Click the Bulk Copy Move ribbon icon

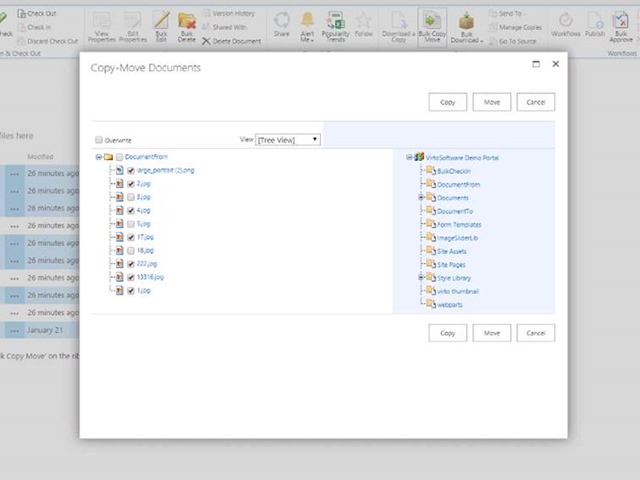[x=431, y=23]
